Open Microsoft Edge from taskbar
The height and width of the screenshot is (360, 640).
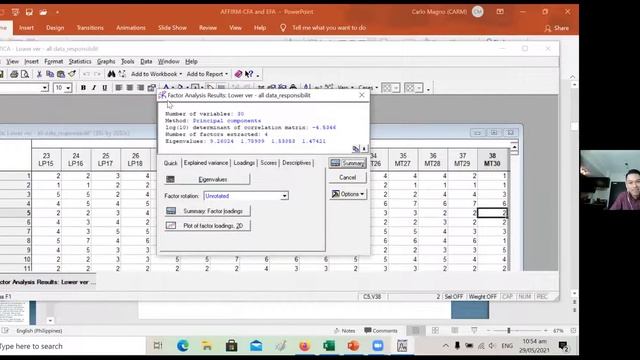182,346
